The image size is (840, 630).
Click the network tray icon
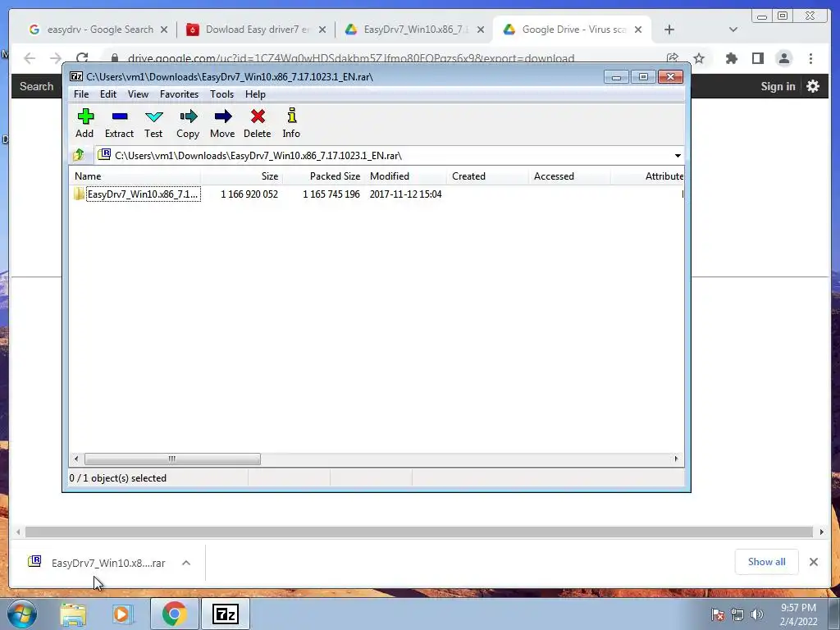pyautogui.click(x=737, y=614)
